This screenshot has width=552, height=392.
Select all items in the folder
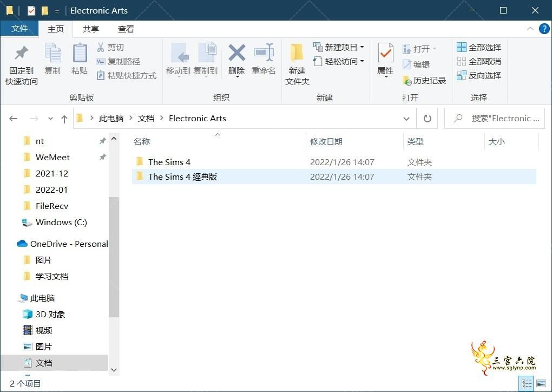[479, 47]
